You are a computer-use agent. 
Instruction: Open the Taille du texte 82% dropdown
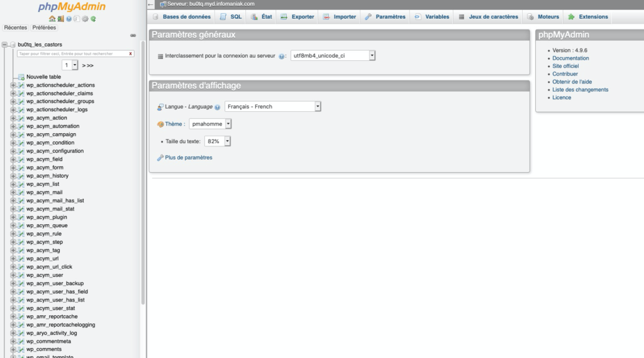[217, 141]
